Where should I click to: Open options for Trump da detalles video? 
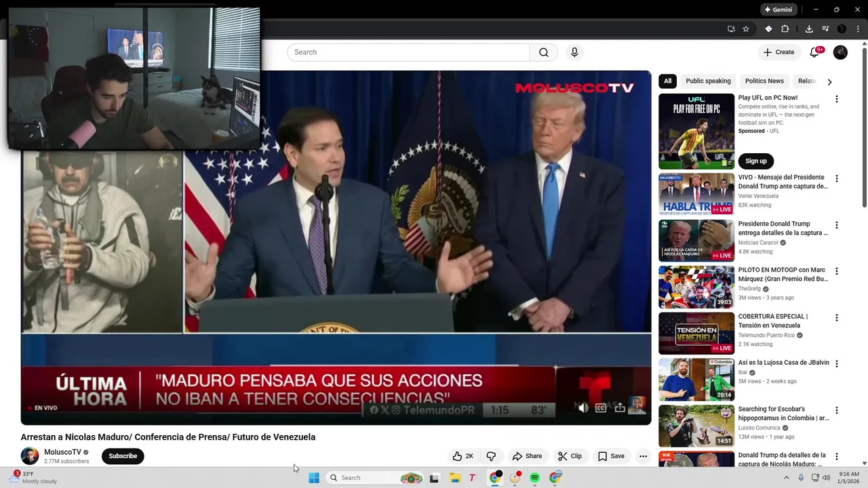[837, 456]
